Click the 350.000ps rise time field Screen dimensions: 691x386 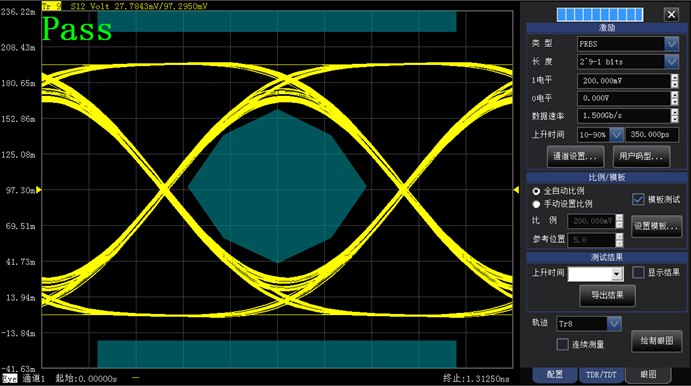click(652, 134)
